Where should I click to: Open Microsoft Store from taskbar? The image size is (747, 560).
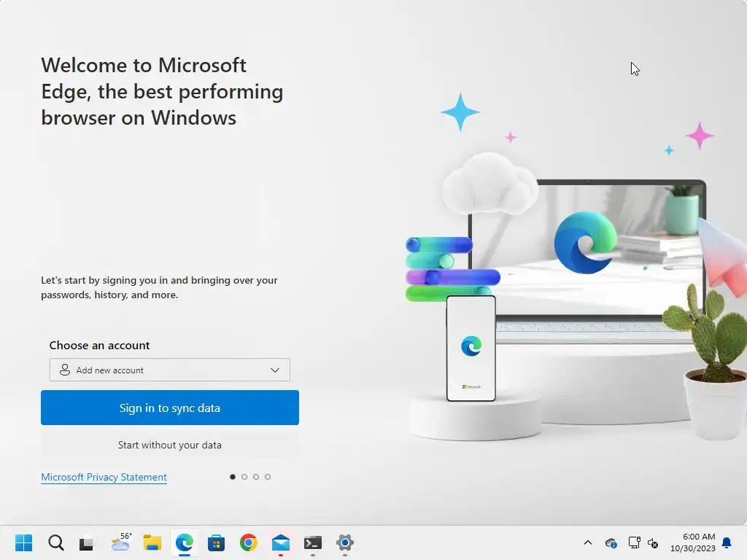tap(216, 542)
